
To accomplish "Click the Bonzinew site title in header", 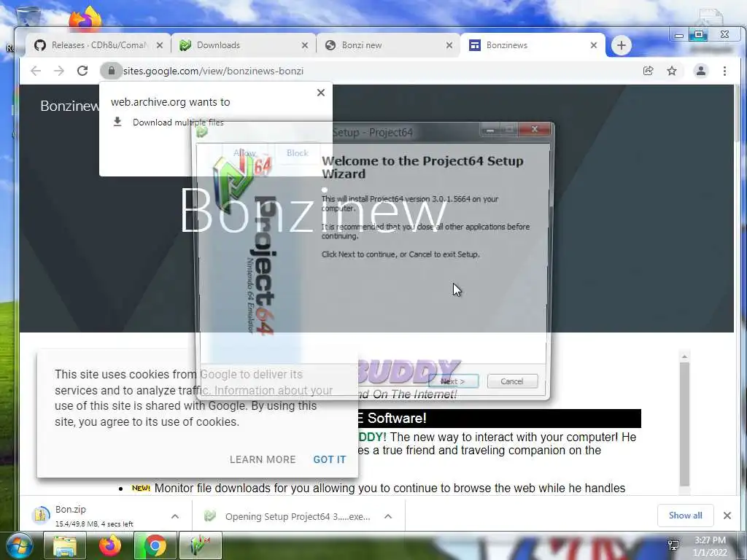I will click(69, 106).
